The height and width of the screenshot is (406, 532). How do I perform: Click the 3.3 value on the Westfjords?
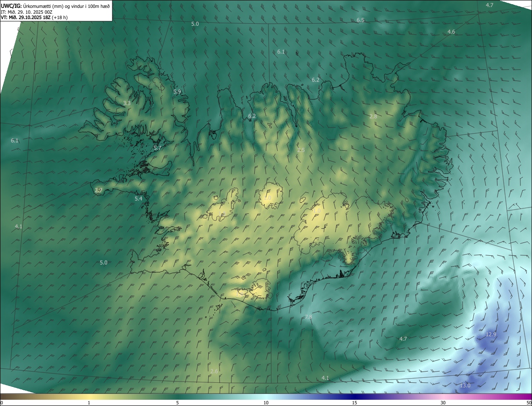click(127, 103)
